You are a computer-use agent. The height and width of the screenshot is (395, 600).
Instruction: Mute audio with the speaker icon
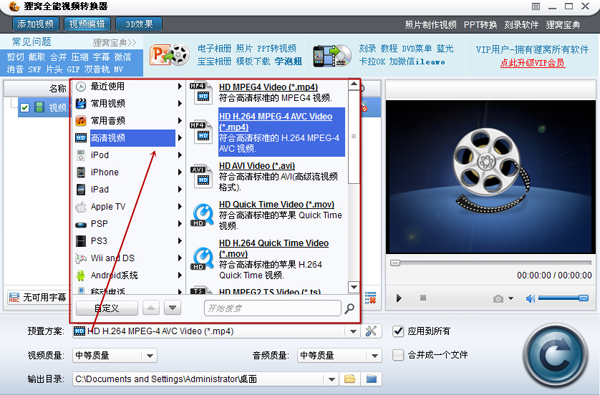tap(531, 299)
